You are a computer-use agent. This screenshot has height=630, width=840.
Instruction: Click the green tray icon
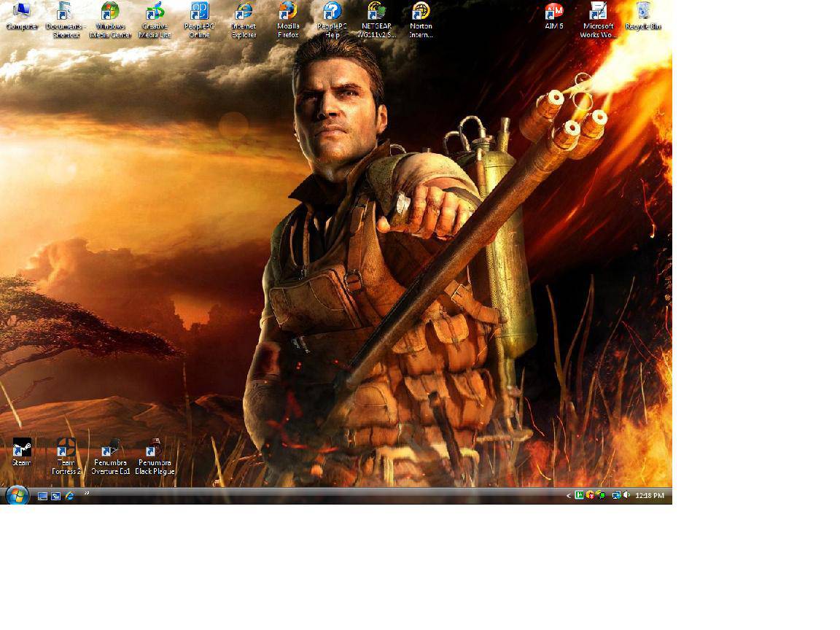coord(579,495)
